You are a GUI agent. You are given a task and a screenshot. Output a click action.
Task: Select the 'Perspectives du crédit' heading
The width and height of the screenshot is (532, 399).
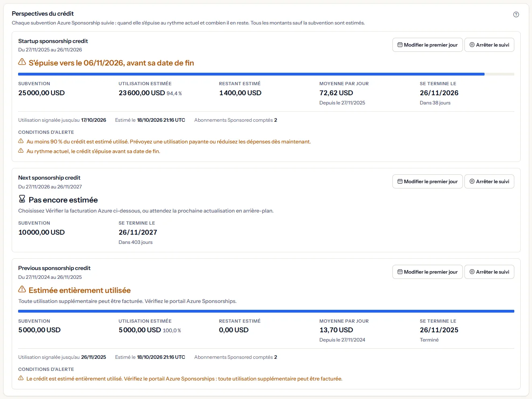(x=43, y=14)
